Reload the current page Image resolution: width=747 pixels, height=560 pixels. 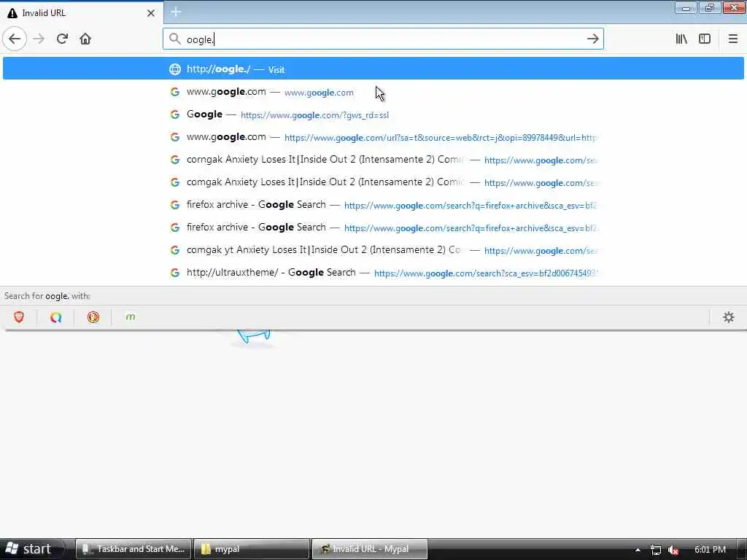click(x=62, y=39)
